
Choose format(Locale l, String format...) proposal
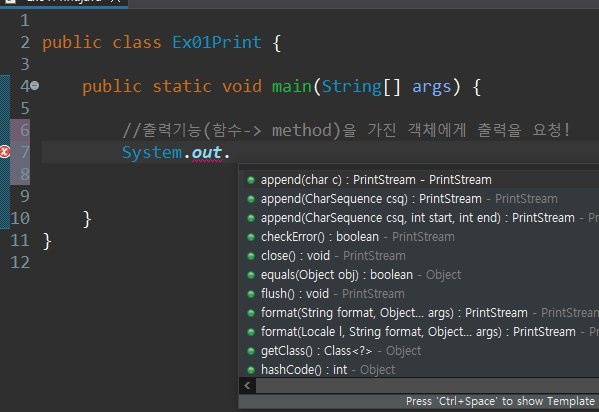pyautogui.click(x=421, y=332)
